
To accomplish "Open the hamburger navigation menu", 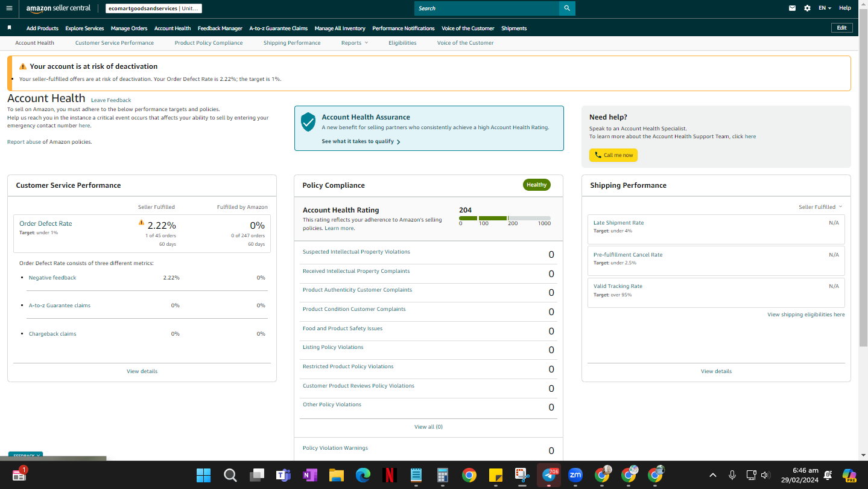I will (9, 8).
